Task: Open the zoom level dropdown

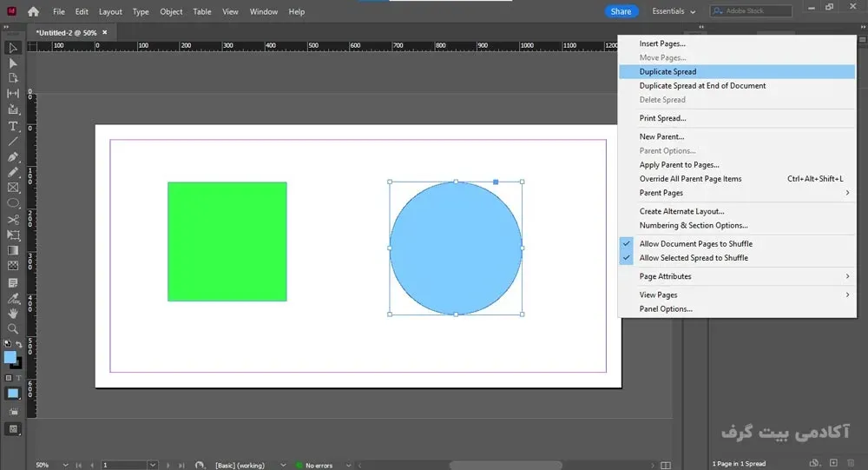Action: coord(65,465)
